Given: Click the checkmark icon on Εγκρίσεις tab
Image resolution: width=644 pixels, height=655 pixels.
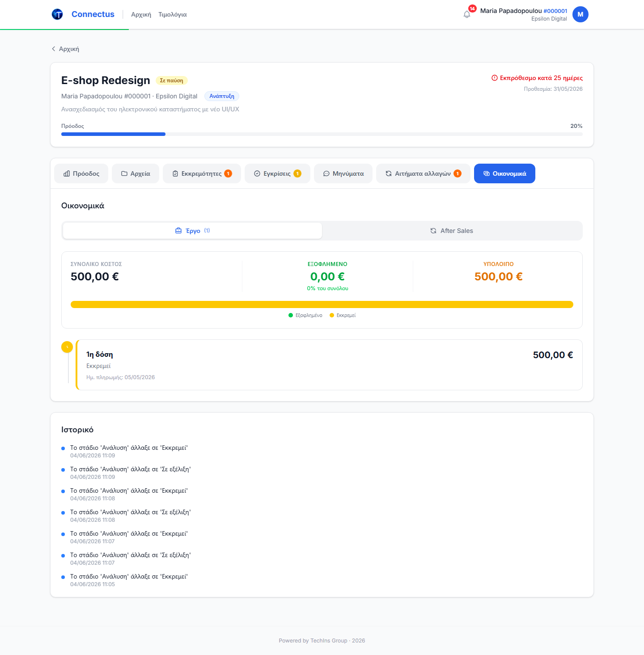Looking at the screenshot, I should pos(257,173).
